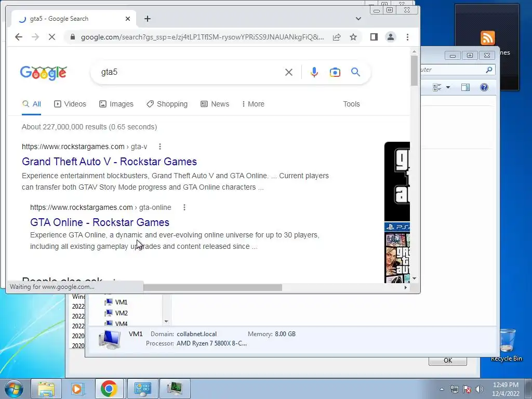Click the Chrome page vertical scrollbar thumb
This screenshot has height=399, width=532.
click(x=414, y=71)
